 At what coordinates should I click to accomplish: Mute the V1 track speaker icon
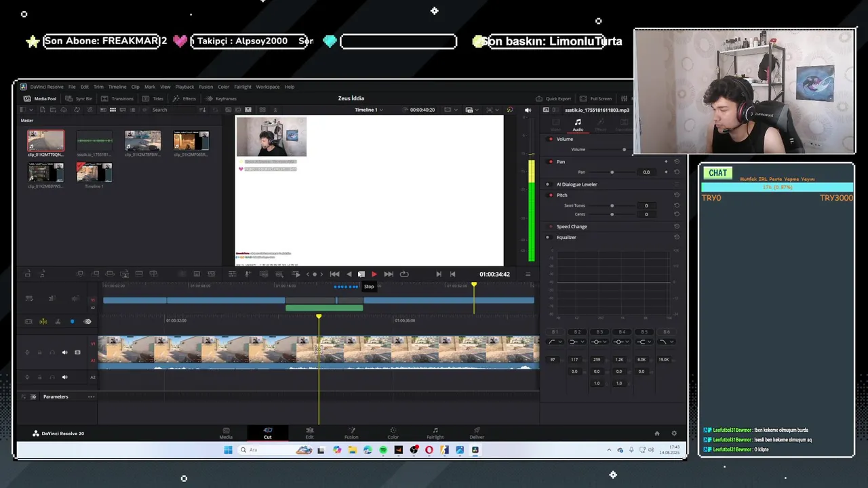[x=65, y=352]
